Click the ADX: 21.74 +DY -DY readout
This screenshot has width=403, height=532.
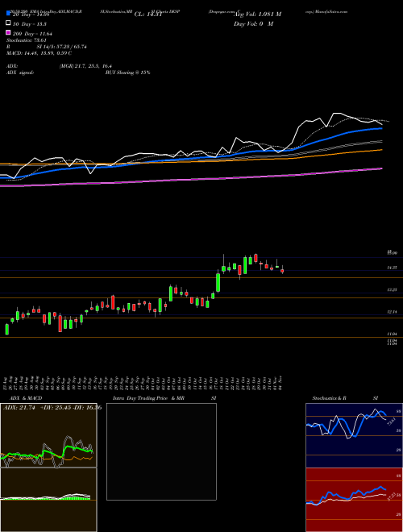click(x=52, y=408)
